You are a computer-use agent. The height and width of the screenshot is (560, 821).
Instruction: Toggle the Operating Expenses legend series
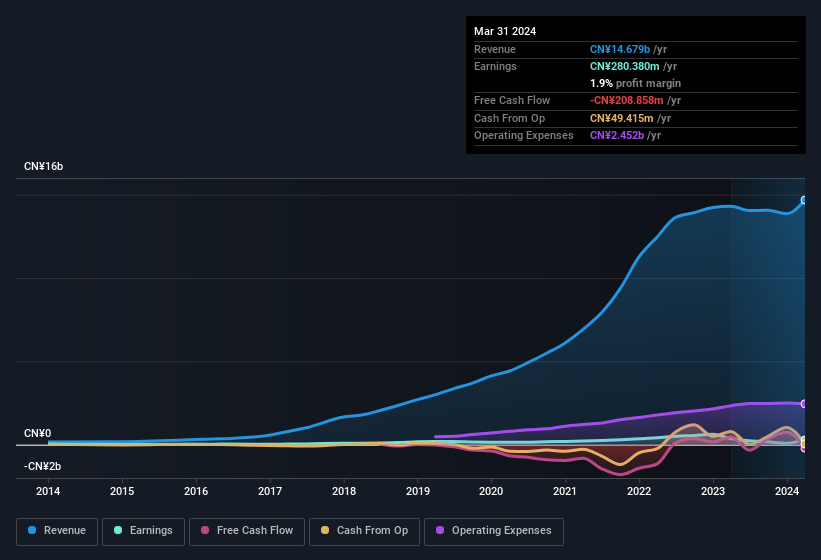(493, 531)
